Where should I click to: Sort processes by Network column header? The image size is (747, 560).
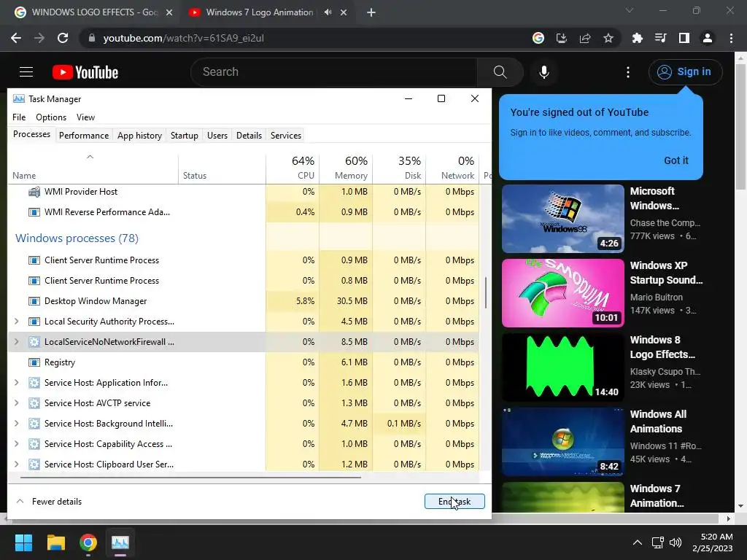[452, 168]
